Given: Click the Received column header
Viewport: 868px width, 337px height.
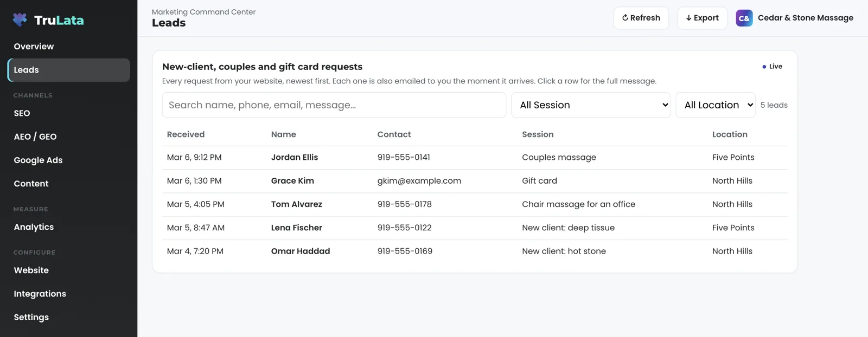Looking at the screenshot, I should click(186, 134).
